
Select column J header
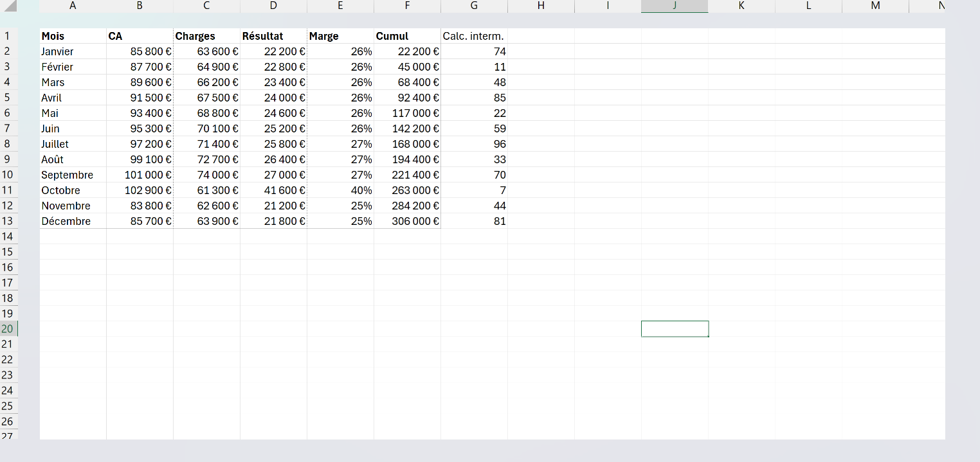(675, 6)
